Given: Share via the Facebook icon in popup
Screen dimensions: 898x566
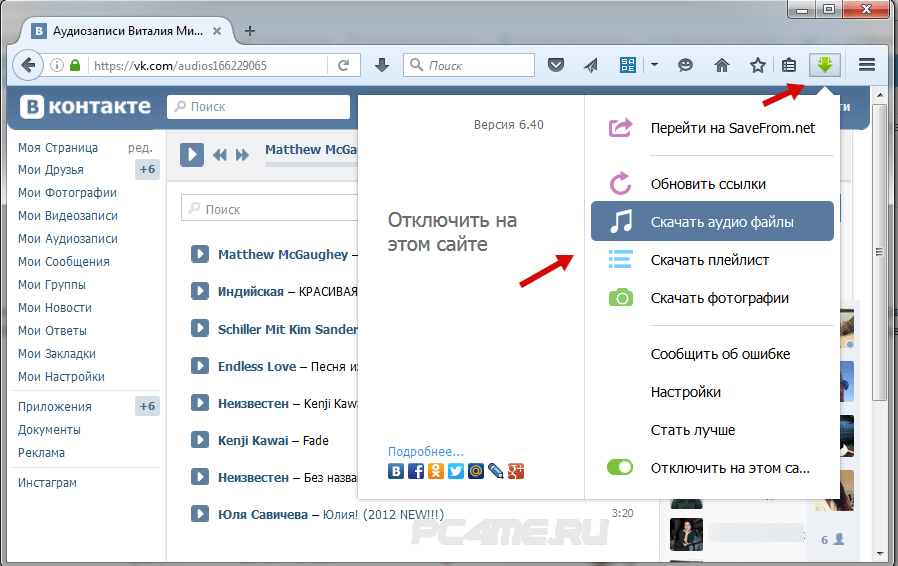Looking at the screenshot, I should (x=415, y=470).
